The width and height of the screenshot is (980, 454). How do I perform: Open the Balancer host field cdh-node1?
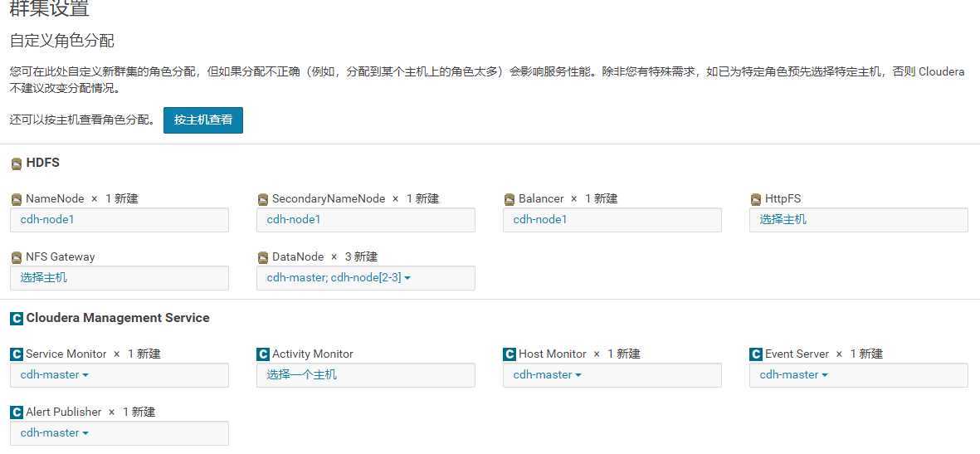coord(612,220)
